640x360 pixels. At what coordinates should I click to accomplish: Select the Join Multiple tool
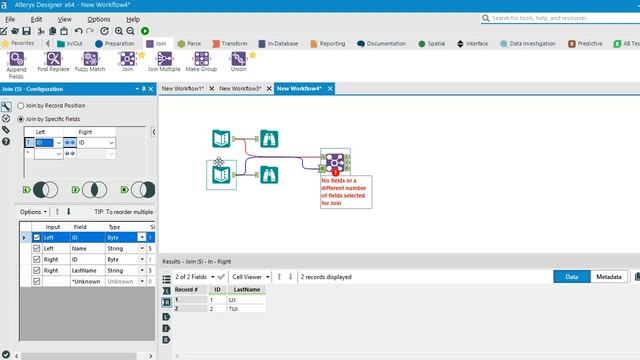[x=164, y=62]
